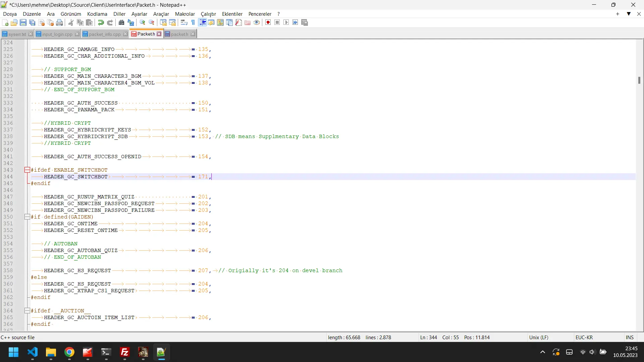Open the user-defined language dialog icon
This screenshot has width=644, height=362.
tap(211, 22)
